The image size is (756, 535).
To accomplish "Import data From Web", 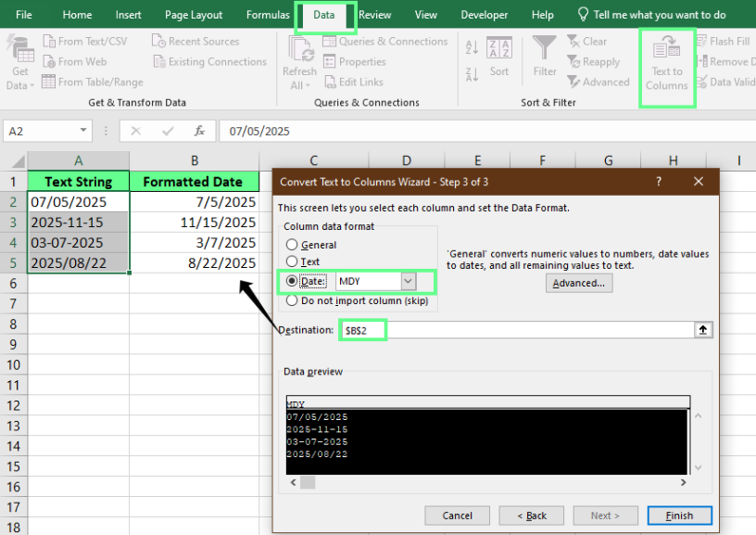I will [x=79, y=61].
